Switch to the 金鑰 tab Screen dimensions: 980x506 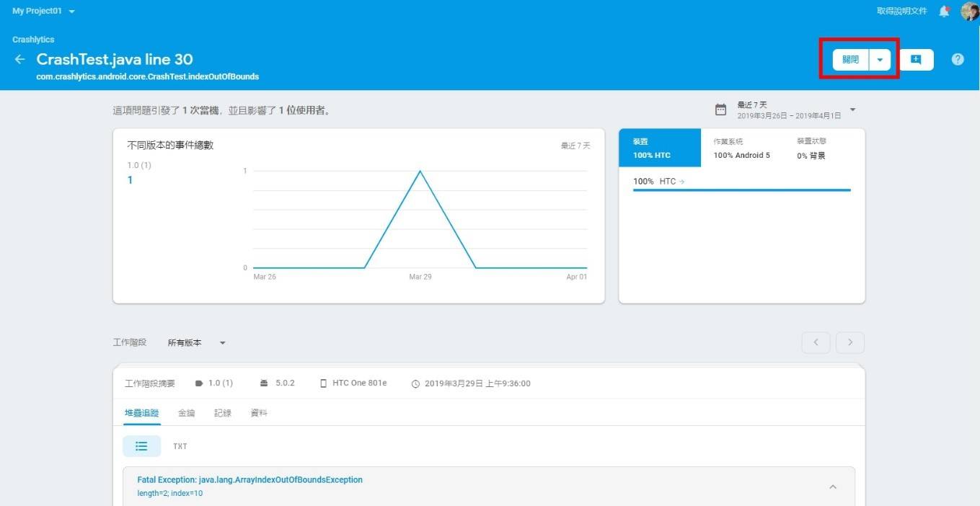[x=186, y=413]
